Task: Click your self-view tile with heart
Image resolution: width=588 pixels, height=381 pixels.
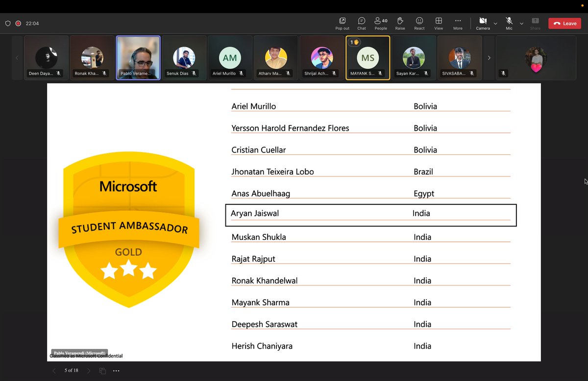Action: tap(536, 58)
